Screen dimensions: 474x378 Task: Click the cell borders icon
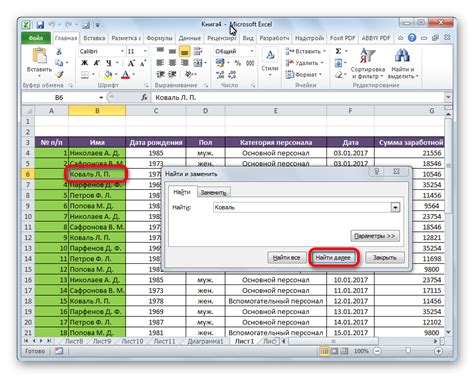point(85,75)
